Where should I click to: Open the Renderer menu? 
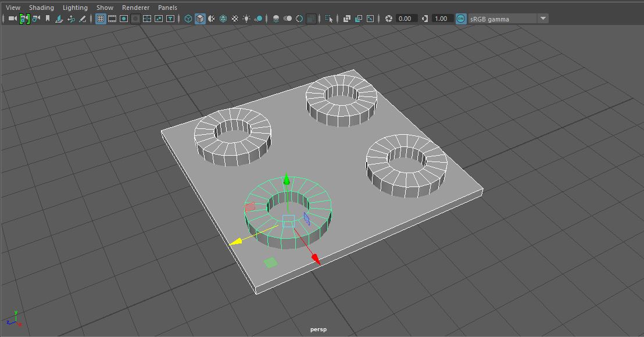(135, 8)
